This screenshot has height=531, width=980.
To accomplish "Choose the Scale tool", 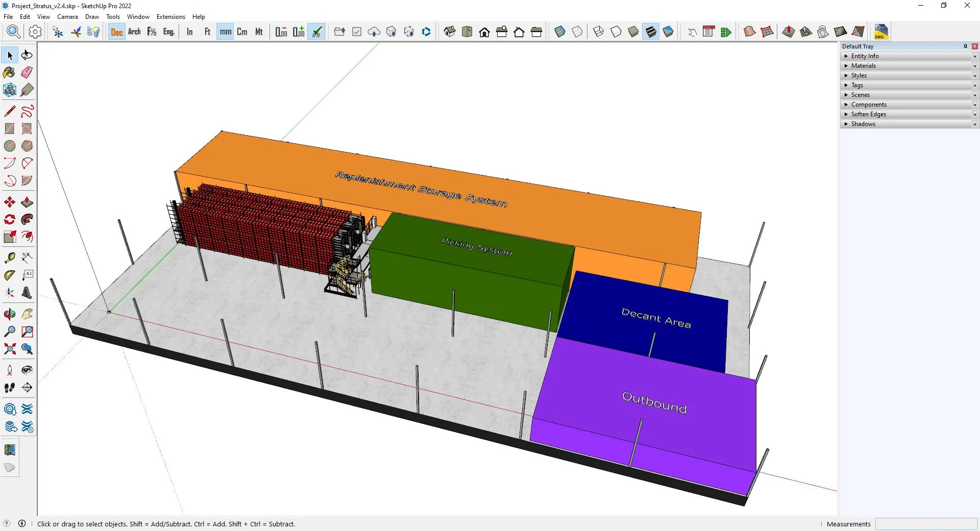I will [x=10, y=237].
